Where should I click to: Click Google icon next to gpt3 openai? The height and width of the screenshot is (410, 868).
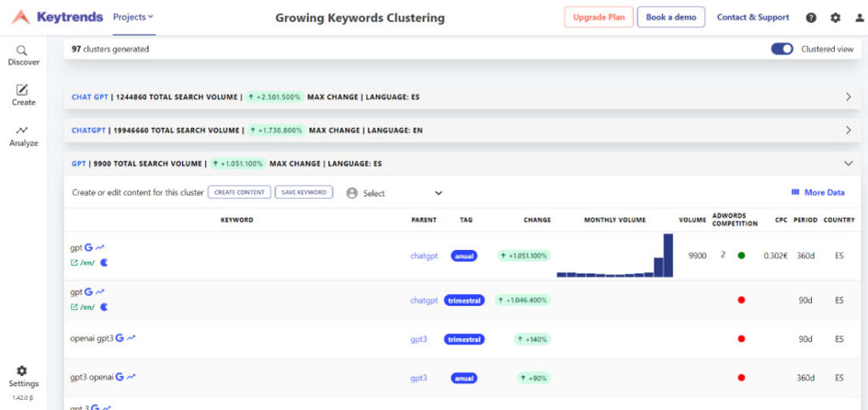[120, 377]
